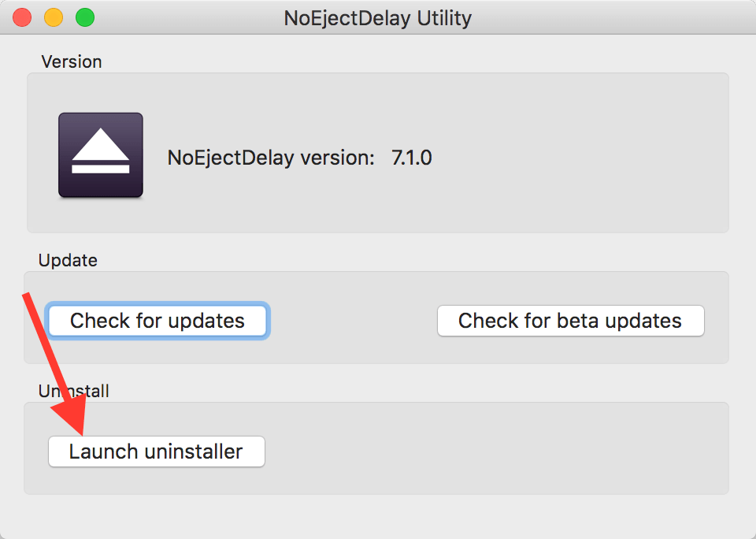
Task: Click the yellow minimize window button
Action: tap(53, 17)
